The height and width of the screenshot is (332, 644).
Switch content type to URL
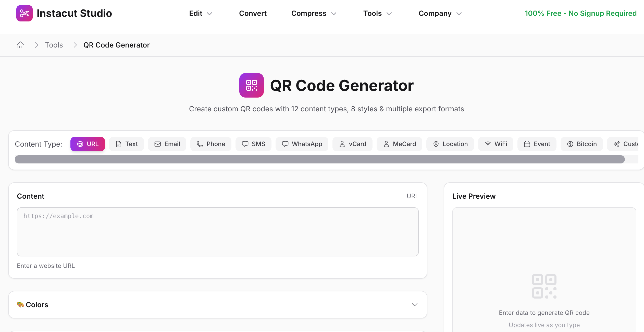88,144
